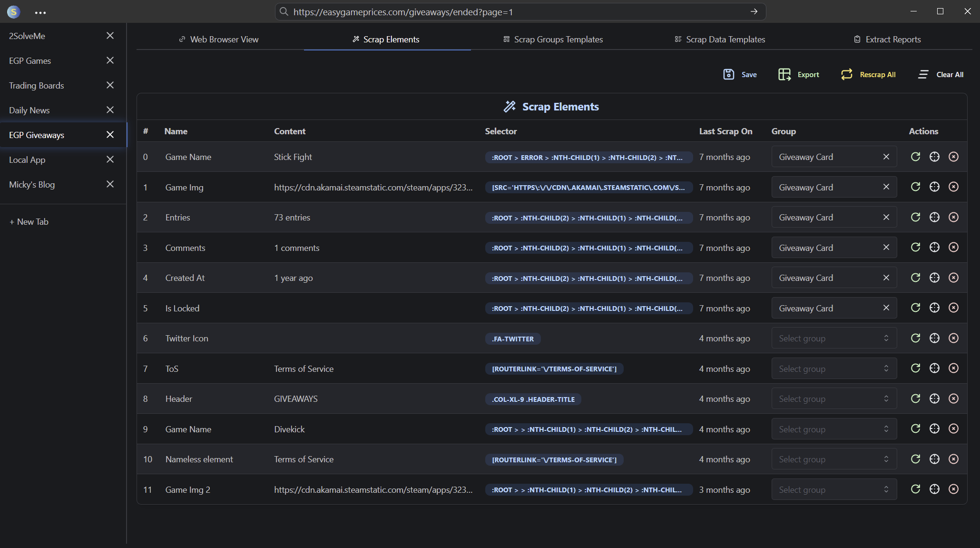Click the rescrape icon for Game Name row
980x548 pixels.
[915, 156]
